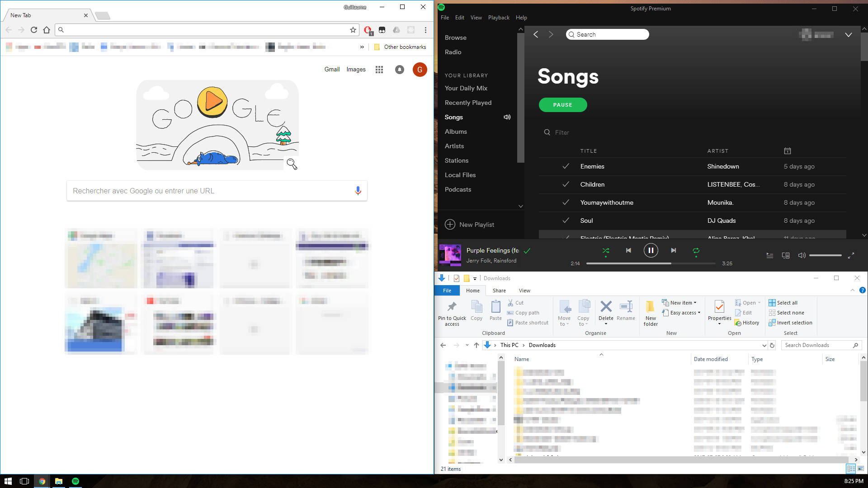Select the Shinedown artist link
Image resolution: width=868 pixels, height=488 pixels.
pos(723,166)
